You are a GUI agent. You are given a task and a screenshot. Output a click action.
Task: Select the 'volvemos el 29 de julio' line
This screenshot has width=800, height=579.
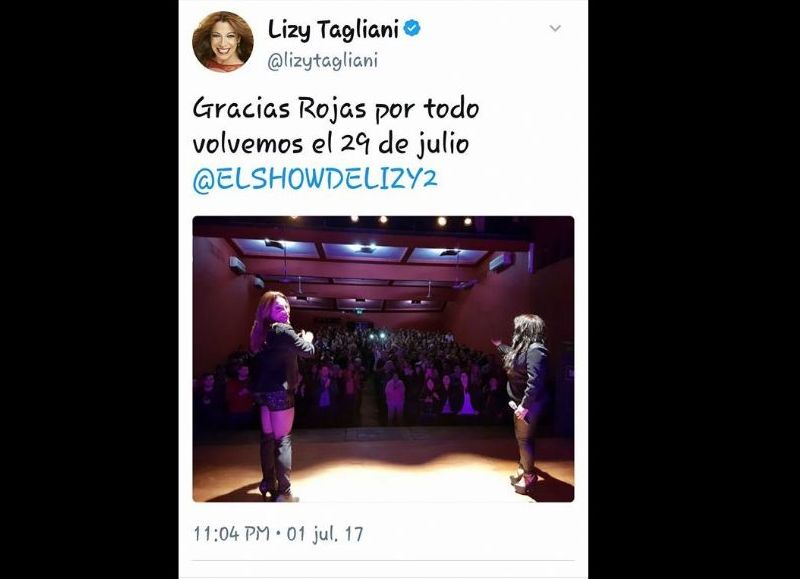[x=331, y=144]
